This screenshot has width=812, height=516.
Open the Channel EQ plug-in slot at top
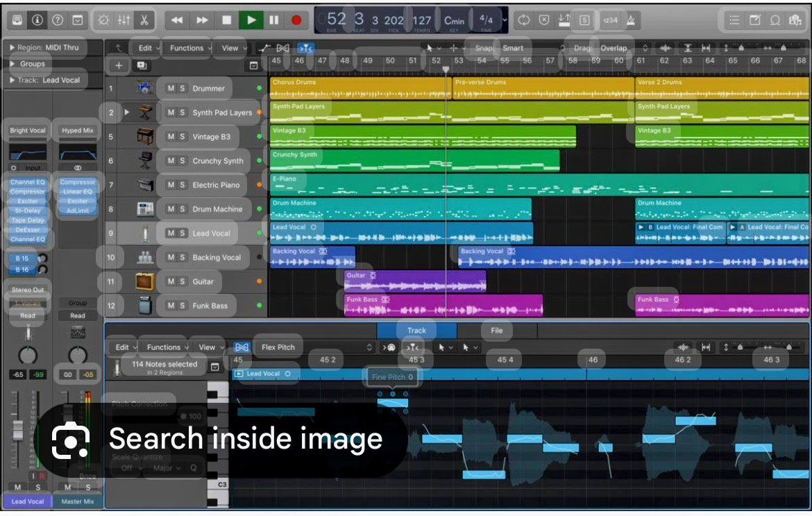(28, 183)
